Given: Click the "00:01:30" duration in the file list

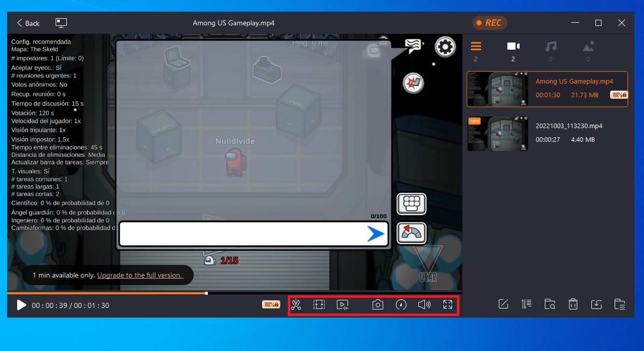Looking at the screenshot, I should coord(548,95).
